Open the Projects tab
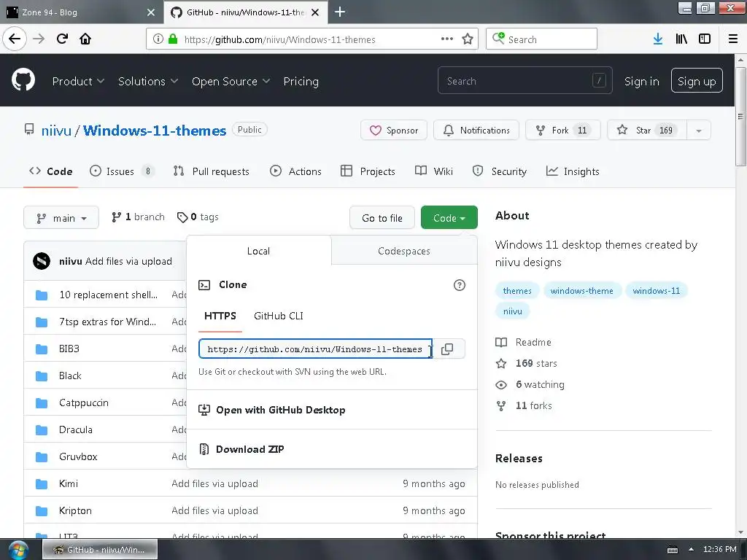Image resolution: width=747 pixels, height=560 pixels. click(368, 171)
